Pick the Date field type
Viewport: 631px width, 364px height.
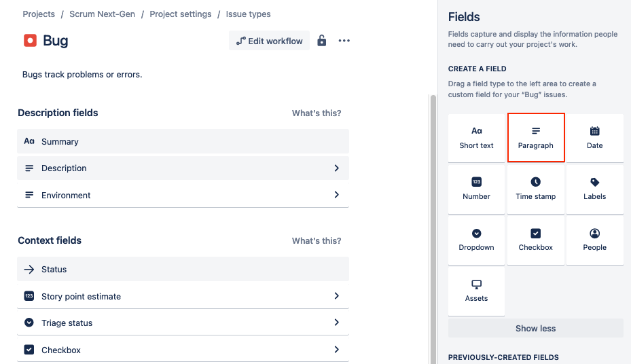click(594, 138)
